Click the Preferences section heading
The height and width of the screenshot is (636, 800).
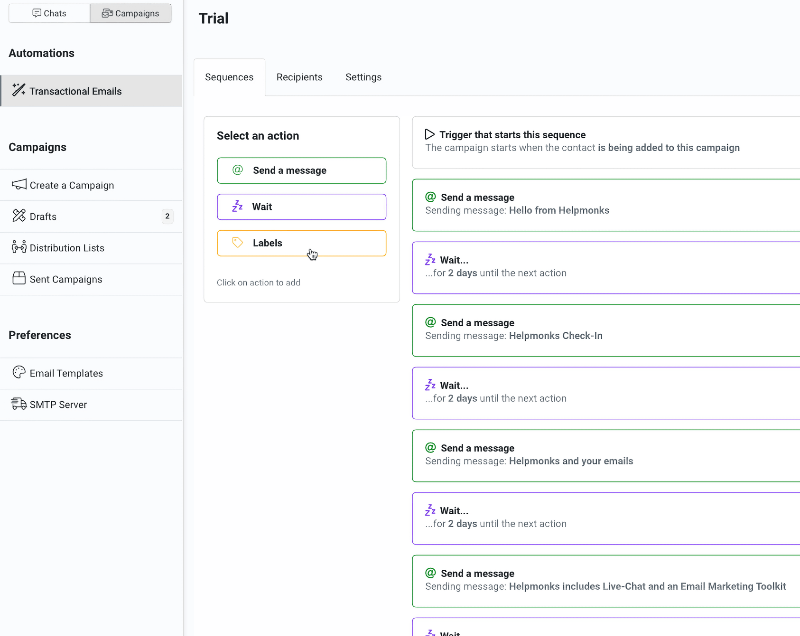point(40,335)
